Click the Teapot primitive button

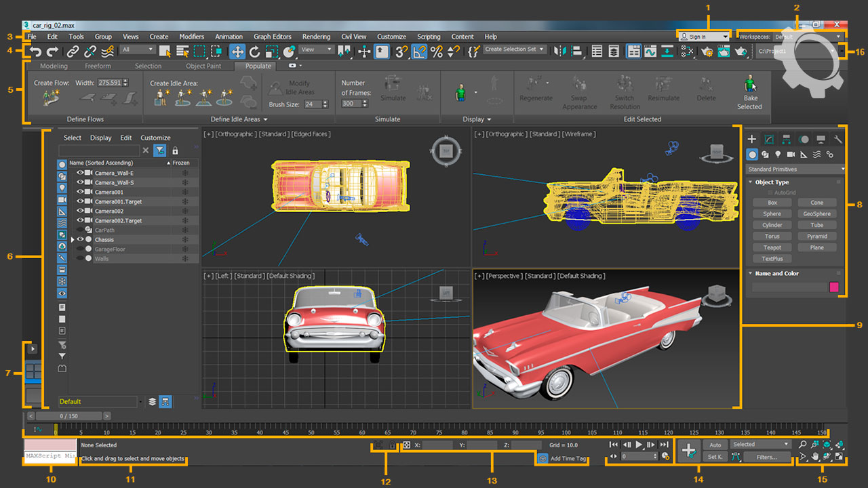point(772,247)
